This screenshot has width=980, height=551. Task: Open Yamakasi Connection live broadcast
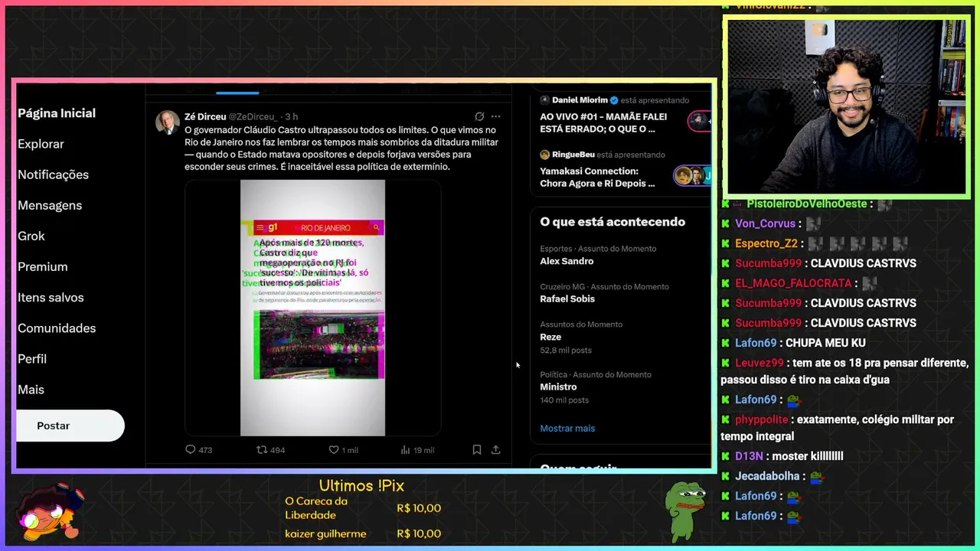597,177
